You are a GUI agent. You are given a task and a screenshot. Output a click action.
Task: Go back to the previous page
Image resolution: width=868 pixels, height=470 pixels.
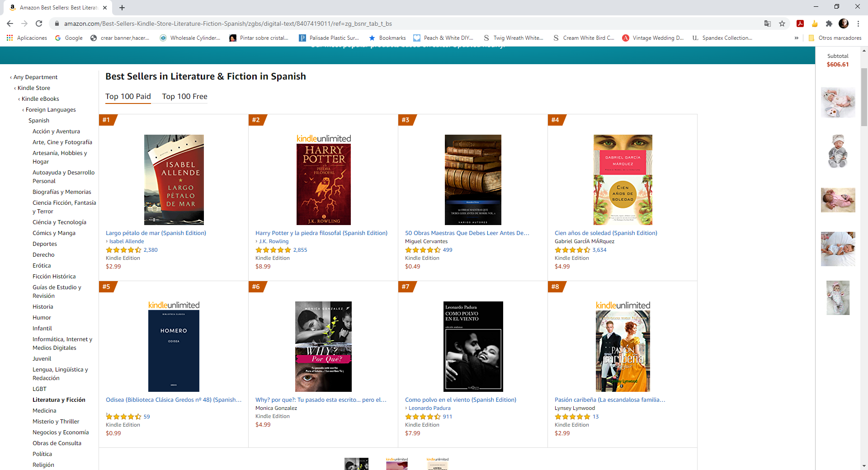coord(10,23)
